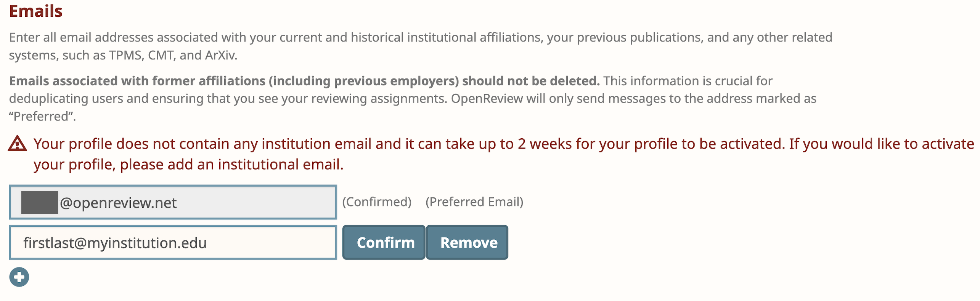Click the Emails section heading
The image size is (980, 301).
click(x=35, y=11)
